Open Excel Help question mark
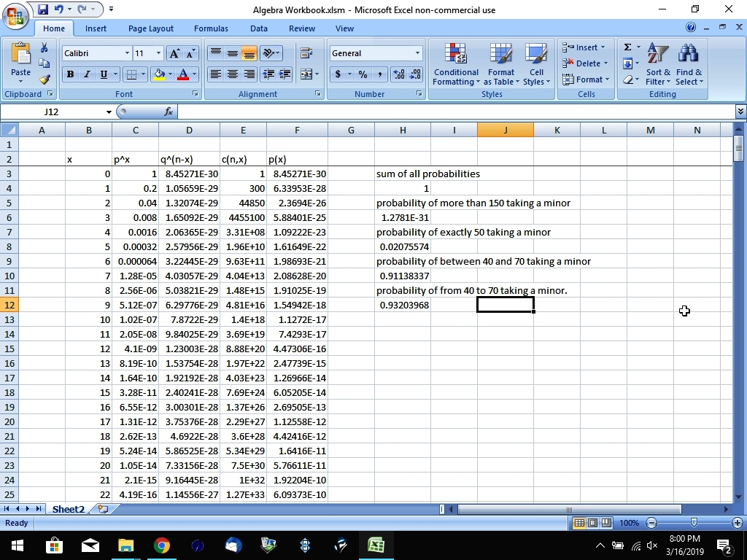This screenshot has width=747, height=560. pyautogui.click(x=691, y=27)
